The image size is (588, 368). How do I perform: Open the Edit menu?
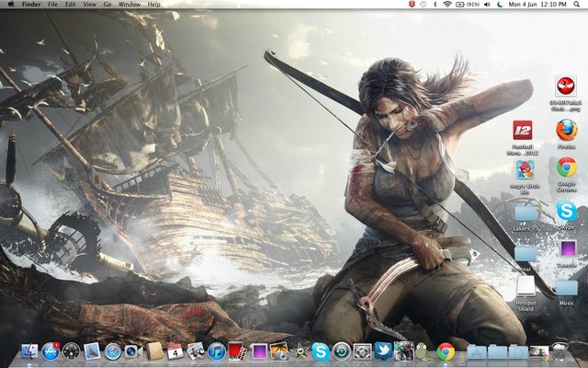70,4
